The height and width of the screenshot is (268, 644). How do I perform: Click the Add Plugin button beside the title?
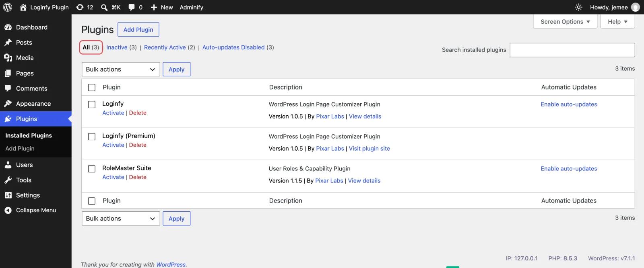tap(138, 30)
